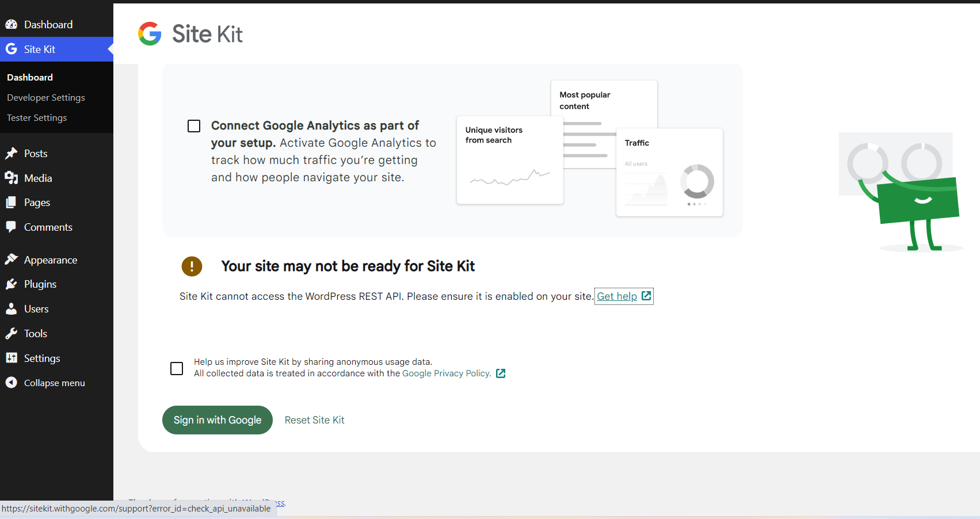Viewport: 980px width, 519px height.
Task: Open the Pages menu
Action: click(37, 203)
